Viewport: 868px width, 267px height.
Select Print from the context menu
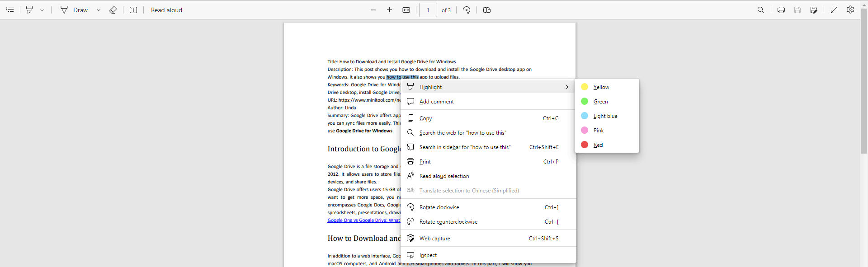[488, 162]
